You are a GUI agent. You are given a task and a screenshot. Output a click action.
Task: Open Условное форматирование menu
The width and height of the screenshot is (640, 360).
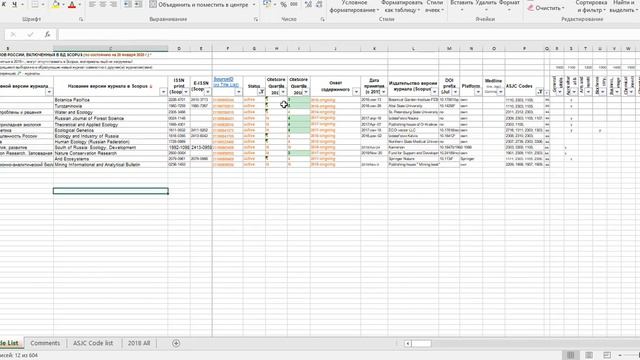354,6
